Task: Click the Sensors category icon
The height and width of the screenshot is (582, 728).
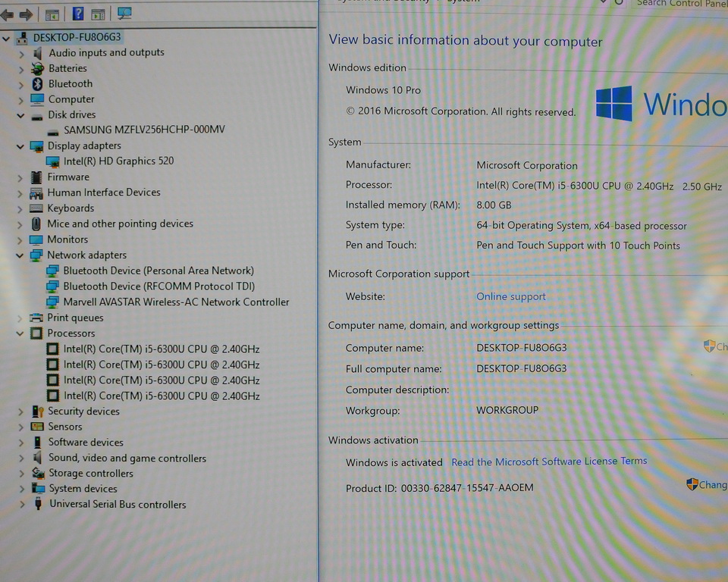Action: (x=36, y=427)
